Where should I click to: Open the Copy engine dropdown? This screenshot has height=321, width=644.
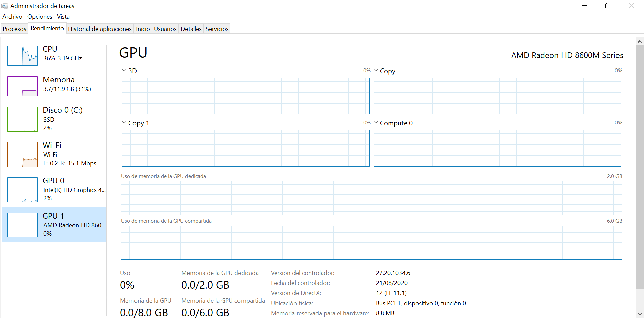376,71
